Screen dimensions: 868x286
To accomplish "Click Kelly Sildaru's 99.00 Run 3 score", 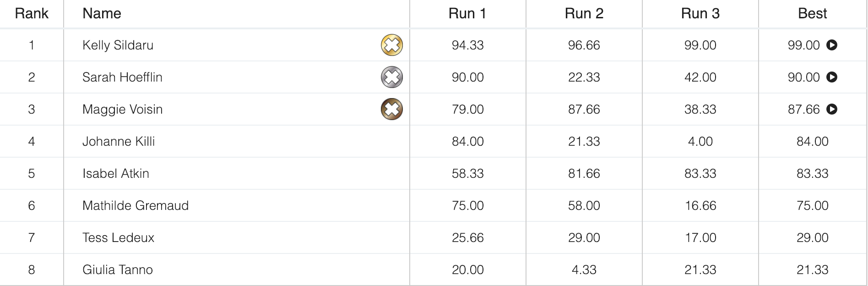I will 700,45.
